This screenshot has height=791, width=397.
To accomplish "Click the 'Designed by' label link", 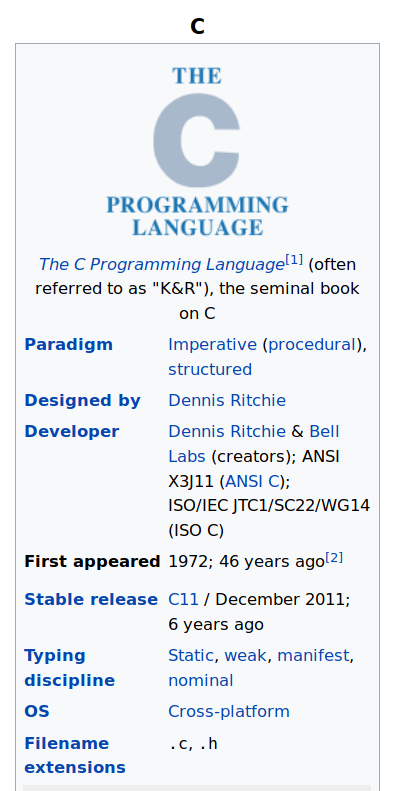I will [82, 401].
